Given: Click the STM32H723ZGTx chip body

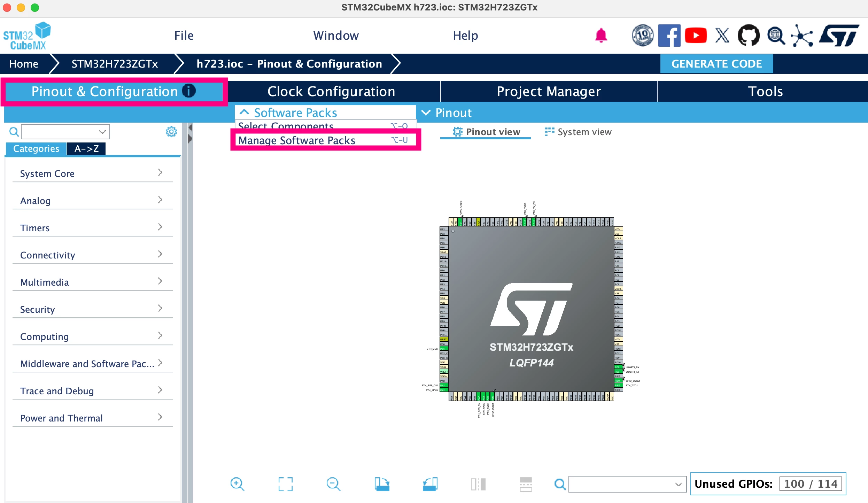Looking at the screenshot, I should tap(531, 309).
